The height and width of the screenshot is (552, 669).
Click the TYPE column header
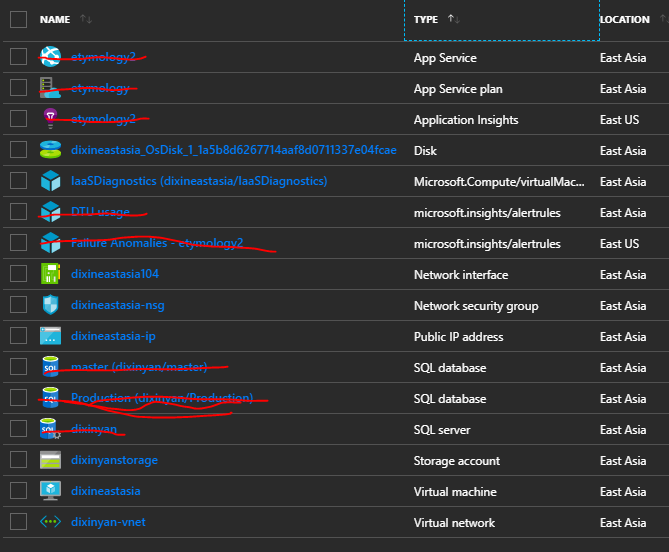coord(426,20)
